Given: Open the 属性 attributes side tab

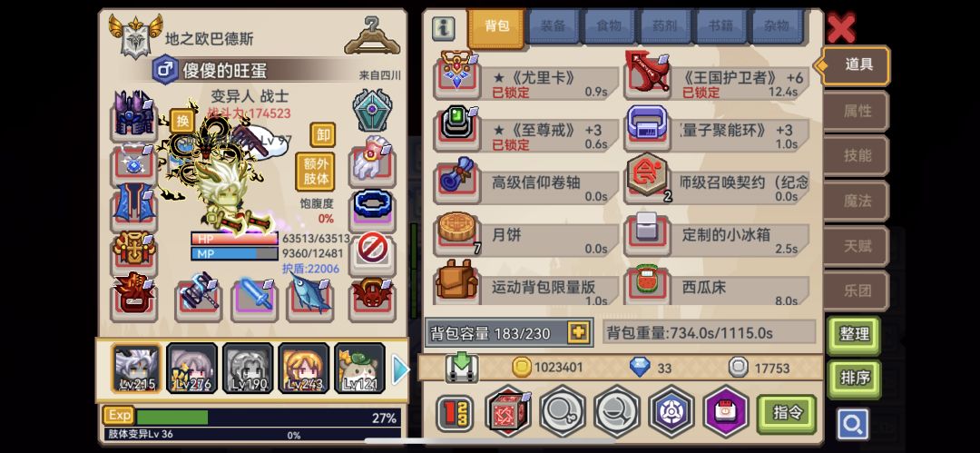Looking at the screenshot, I should coord(857,111).
